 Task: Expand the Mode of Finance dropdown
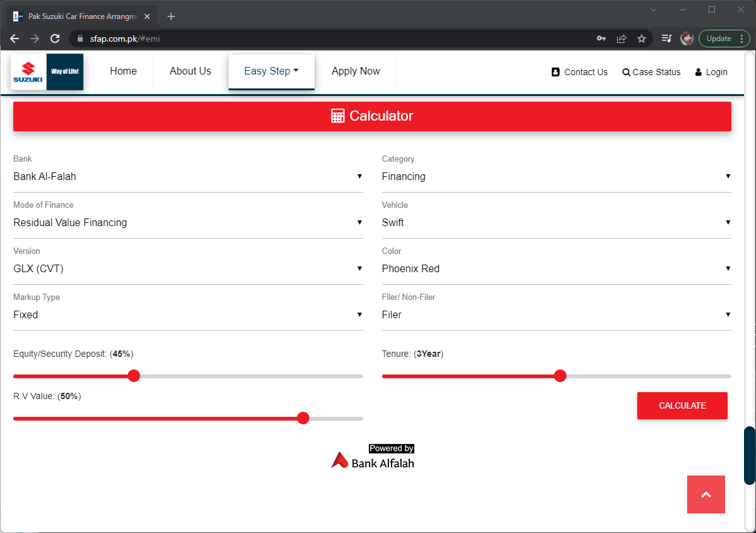tap(188, 223)
